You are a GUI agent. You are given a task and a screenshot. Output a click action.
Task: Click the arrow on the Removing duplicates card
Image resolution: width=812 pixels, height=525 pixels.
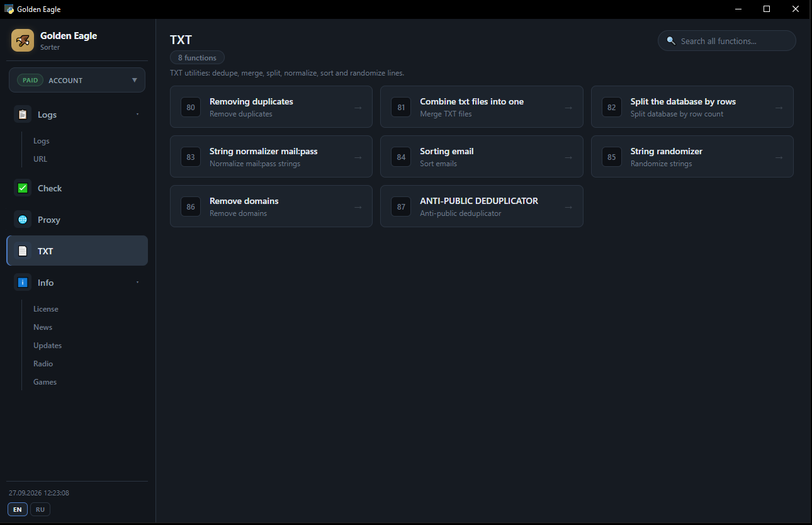click(x=358, y=108)
